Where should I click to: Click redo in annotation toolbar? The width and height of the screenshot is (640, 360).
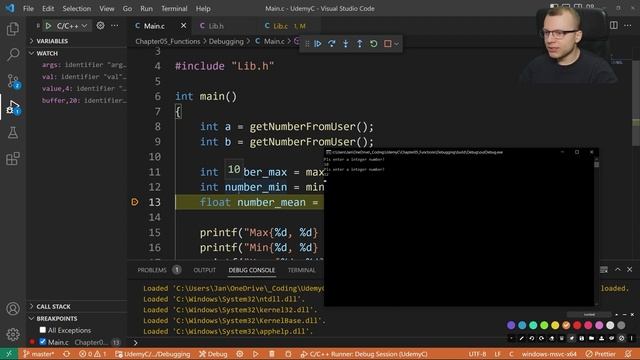(x=541, y=338)
